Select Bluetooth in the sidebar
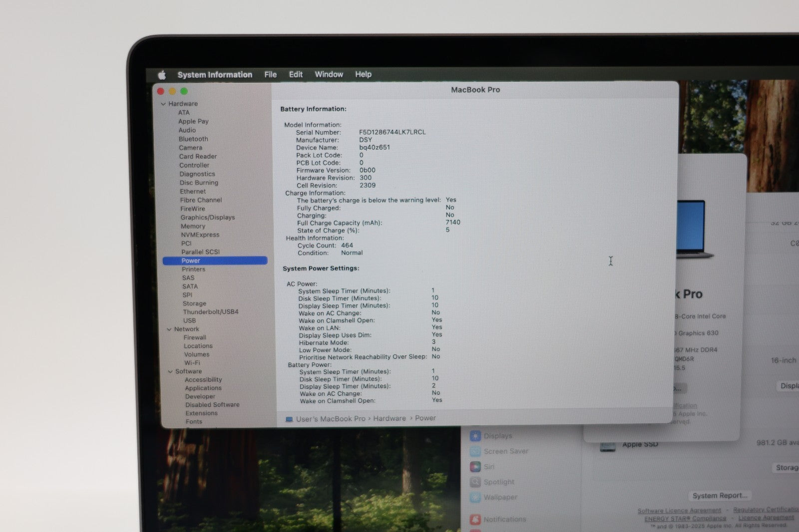The height and width of the screenshot is (532, 799). pos(193,139)
